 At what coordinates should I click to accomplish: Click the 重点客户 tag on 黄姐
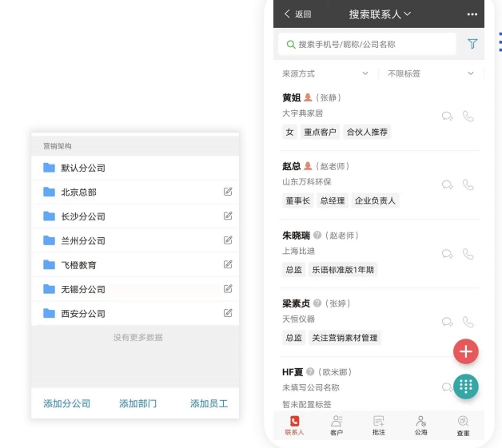320,132
